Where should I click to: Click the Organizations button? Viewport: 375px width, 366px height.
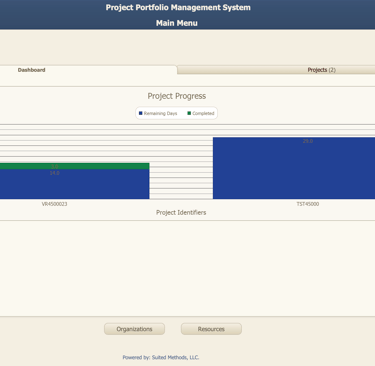[x=134, y=329]
